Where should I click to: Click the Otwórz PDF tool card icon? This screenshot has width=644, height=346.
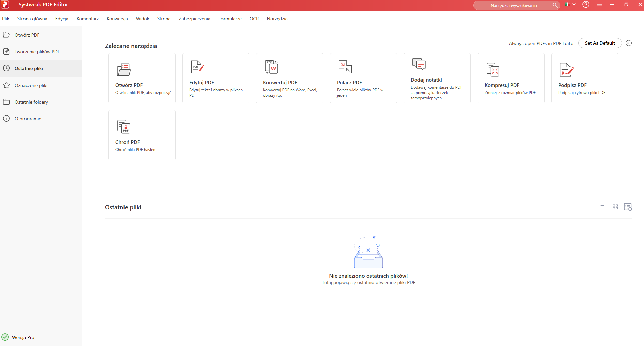(123, 69)
